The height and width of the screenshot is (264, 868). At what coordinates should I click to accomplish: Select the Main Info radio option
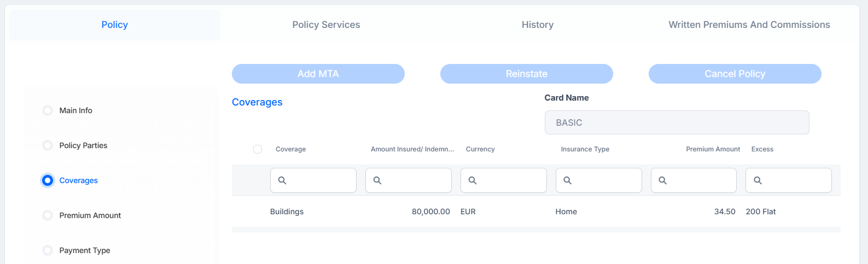coord(48,110)
